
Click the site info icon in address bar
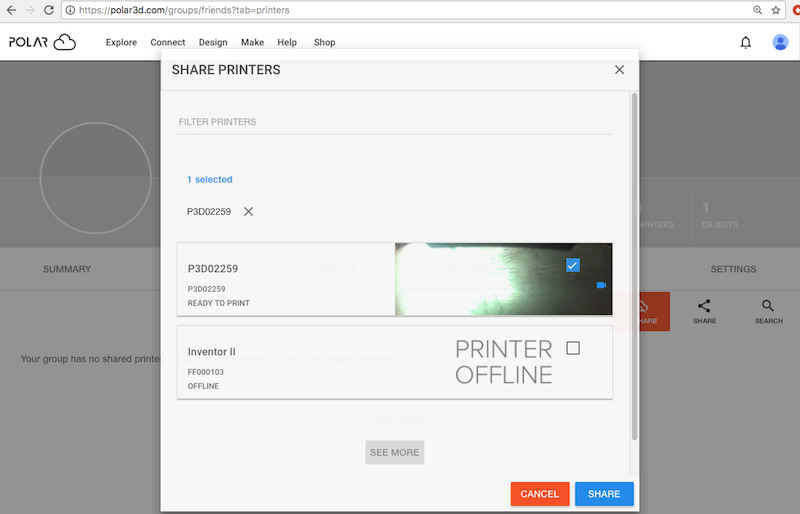tap(70, 10)
